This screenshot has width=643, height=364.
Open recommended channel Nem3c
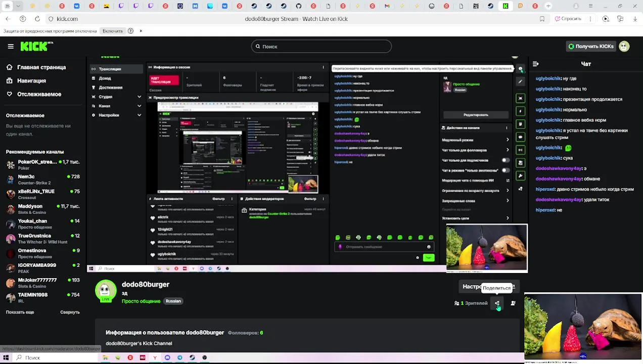coord(42,179)
